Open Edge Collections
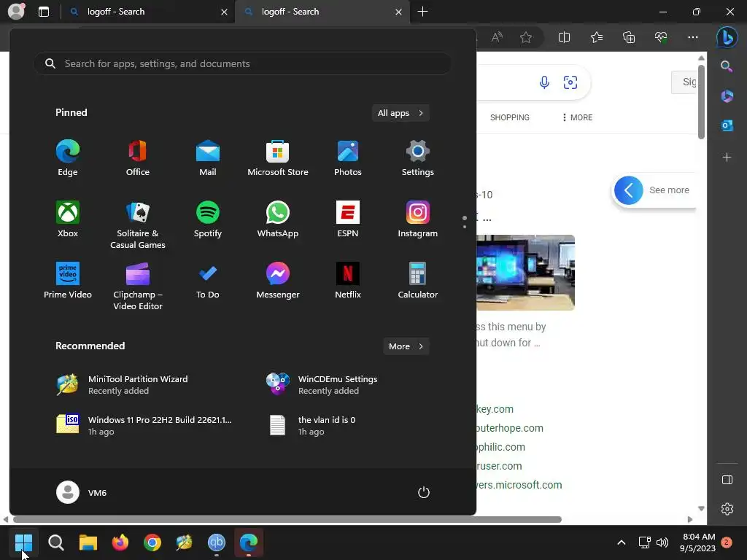 629,37
